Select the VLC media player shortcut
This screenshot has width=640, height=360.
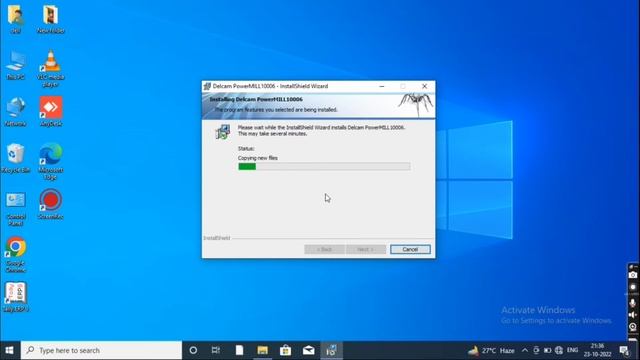51,69
